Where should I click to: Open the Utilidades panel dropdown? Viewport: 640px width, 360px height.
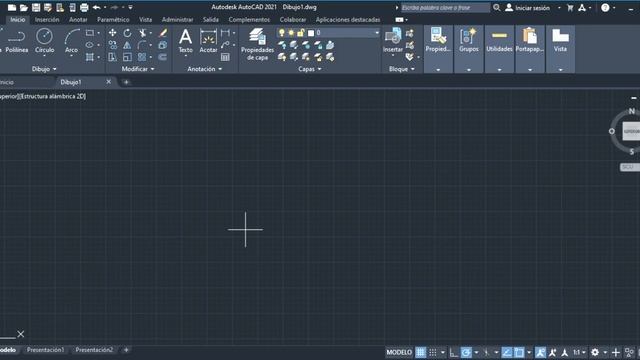pyautogui.click(x=499, y=70)
